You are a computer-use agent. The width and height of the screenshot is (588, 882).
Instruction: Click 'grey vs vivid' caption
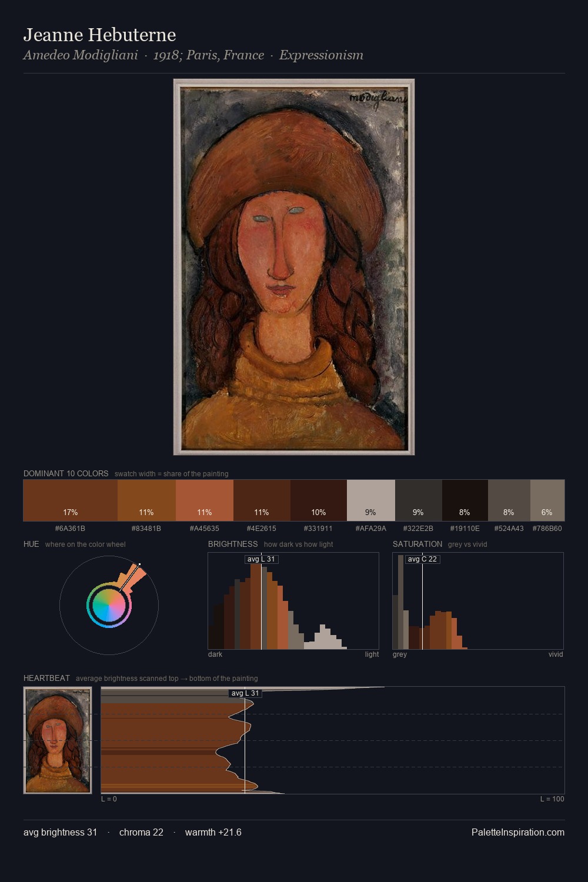[467, 544]
